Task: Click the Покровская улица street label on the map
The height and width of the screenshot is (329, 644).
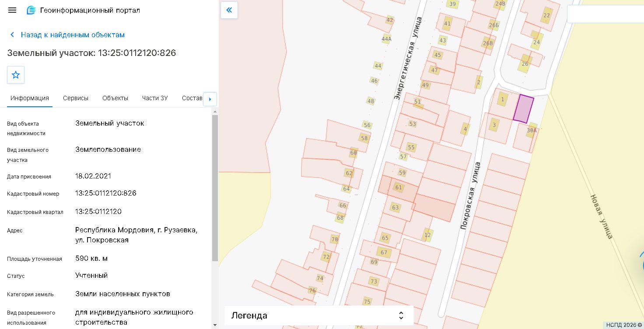Action: (x=470, y=196)
